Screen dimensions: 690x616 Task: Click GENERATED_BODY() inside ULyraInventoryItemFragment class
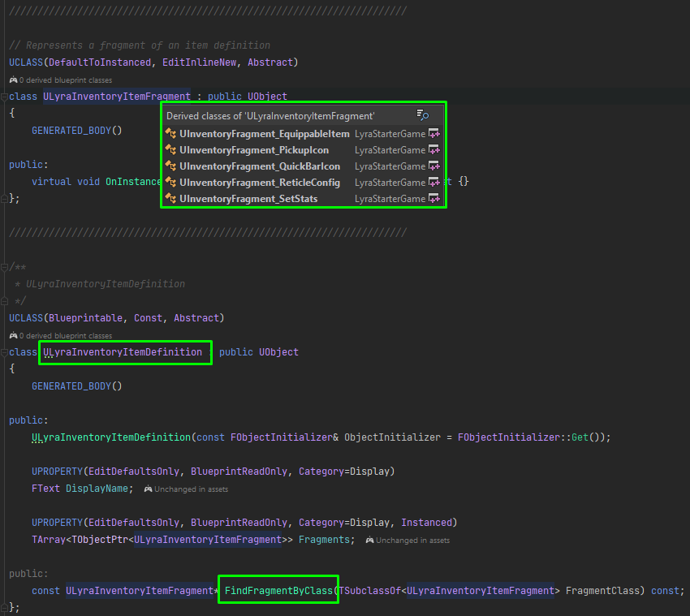coord(76,131)
